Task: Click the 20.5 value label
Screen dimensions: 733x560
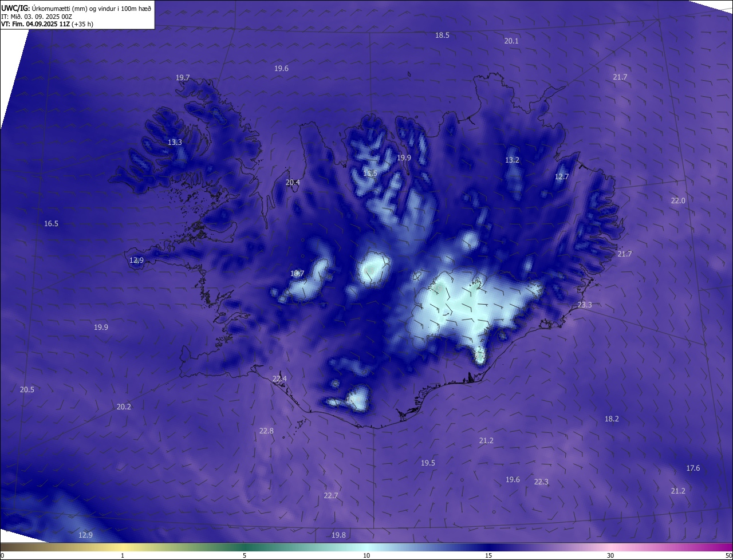Action: pyautogui.click(x=27, y=390)
